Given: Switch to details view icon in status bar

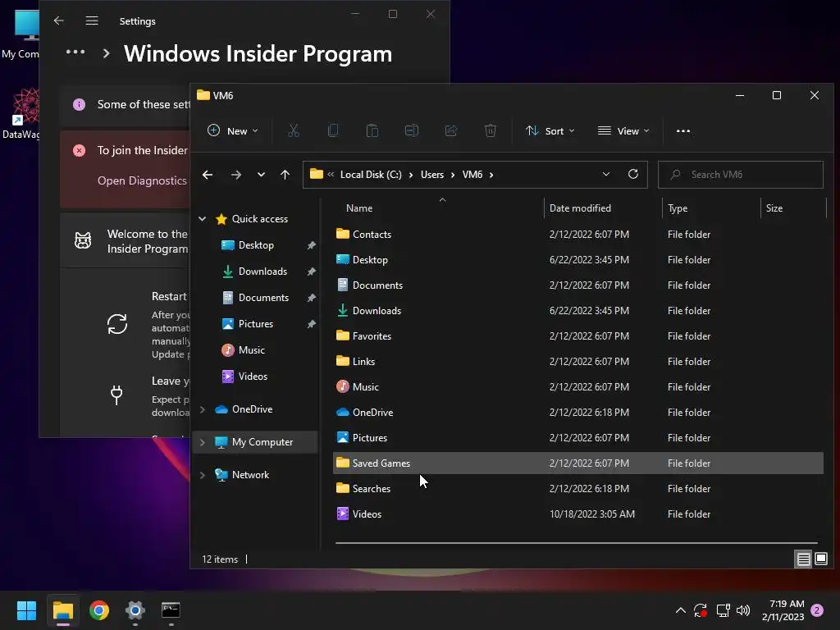Looking at the screenshot, I should tap(803, 559).
